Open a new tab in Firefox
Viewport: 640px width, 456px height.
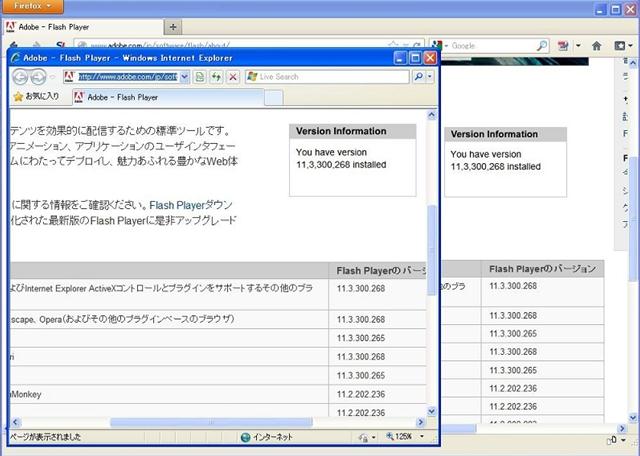click(173, 27)
